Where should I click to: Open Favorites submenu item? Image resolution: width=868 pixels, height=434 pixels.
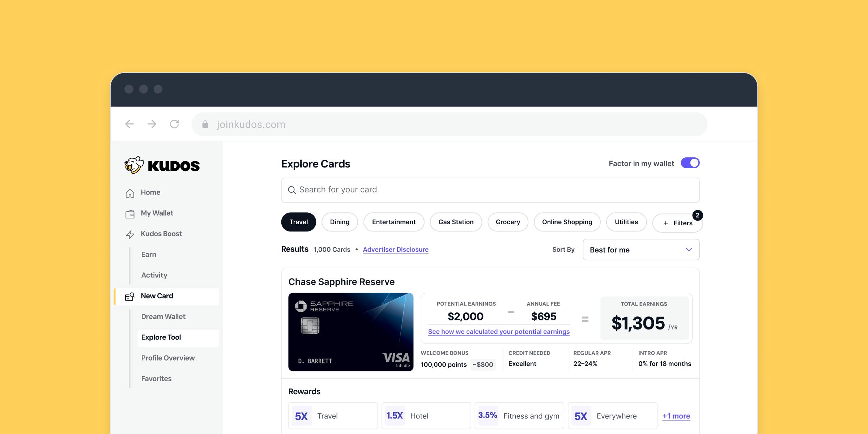click(x=156, y=379)
